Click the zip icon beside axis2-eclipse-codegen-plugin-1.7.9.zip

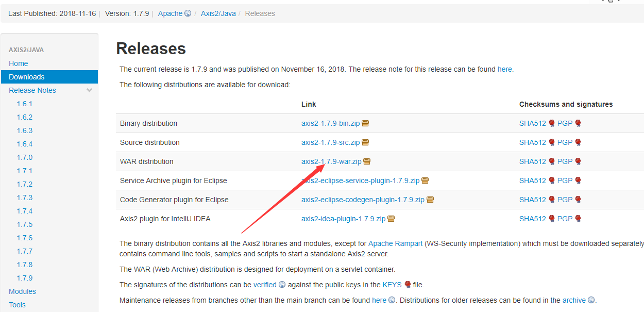tap(430, 200)
